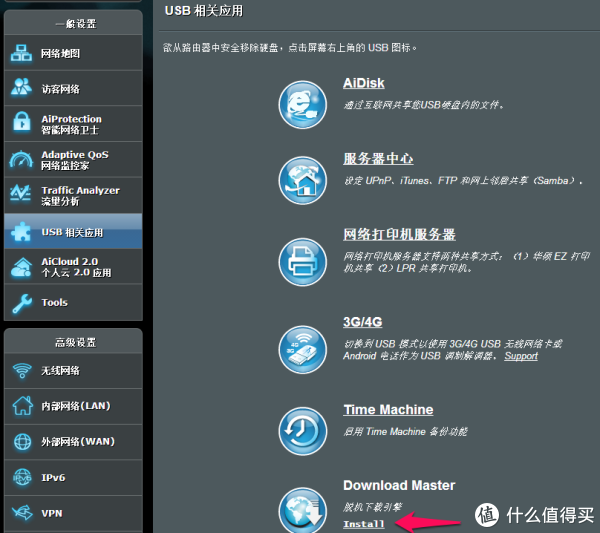Open the 服务器中心 link

[378, 158]
